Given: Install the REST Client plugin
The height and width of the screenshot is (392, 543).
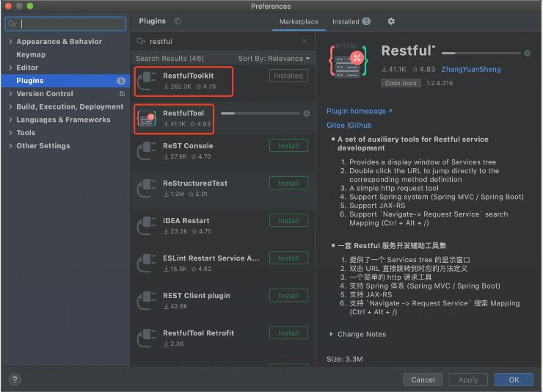Looking at the screenshot, I should click(288, 295).
